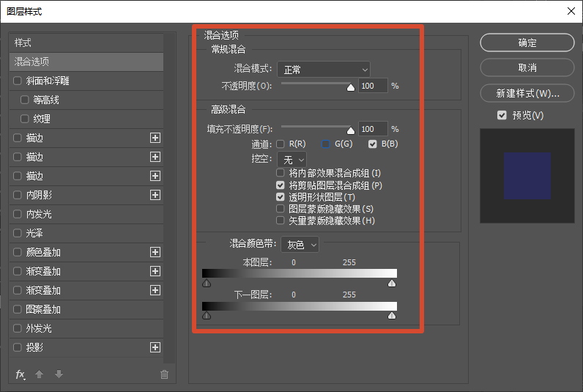Open the 内发光 settings row
Image resolution: width=583 pixels, height=392 pixels.
tap(86, 214)
